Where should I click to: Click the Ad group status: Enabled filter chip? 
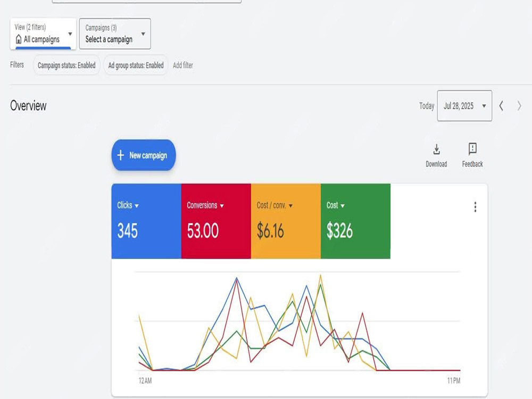tap(136, 65)
